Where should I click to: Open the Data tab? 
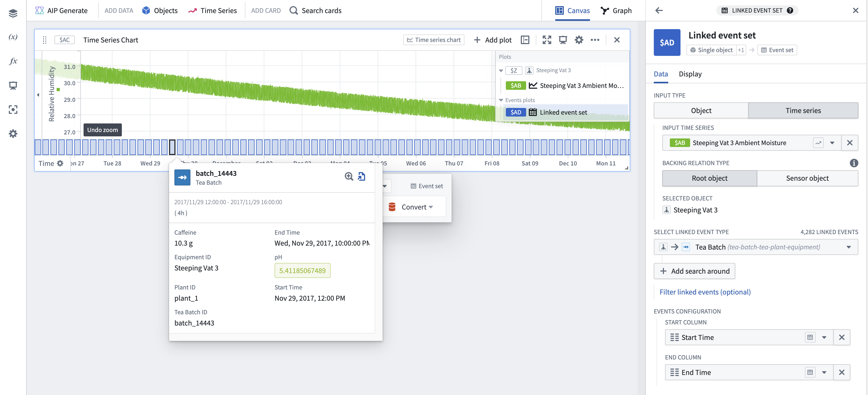point(660,74)
